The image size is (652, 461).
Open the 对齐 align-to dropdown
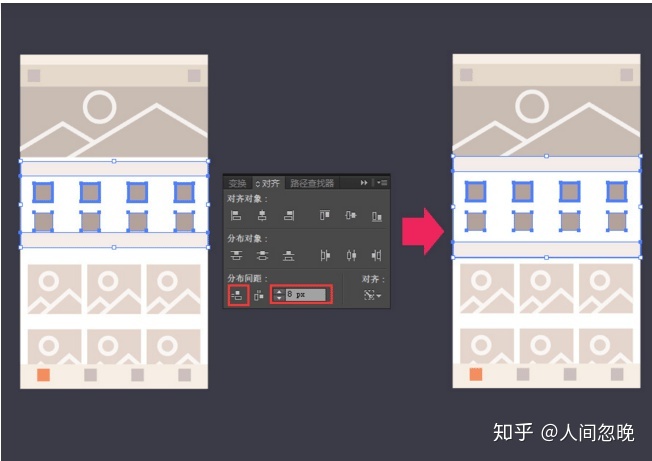pyautogui.click(x=372, y=295)
